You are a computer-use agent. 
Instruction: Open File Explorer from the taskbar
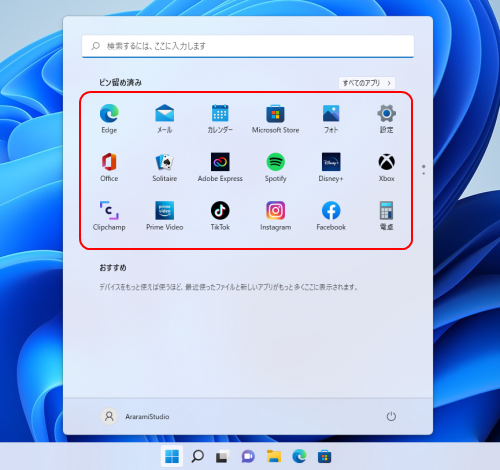pos(274,456)
